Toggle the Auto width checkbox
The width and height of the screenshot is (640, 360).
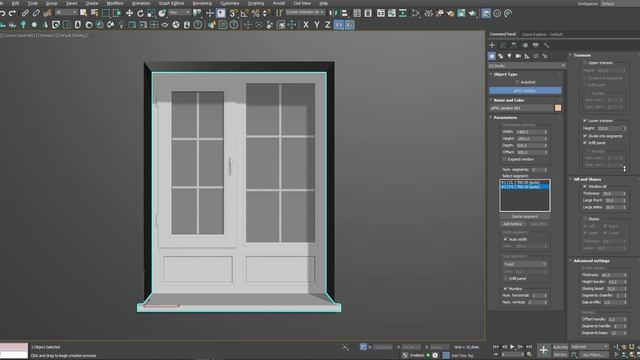pos(506,239)
